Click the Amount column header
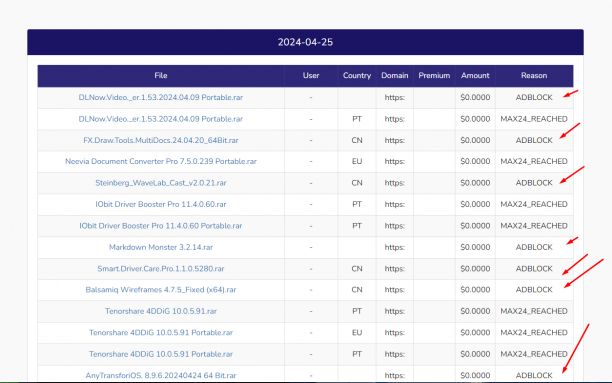 [475, 76]
